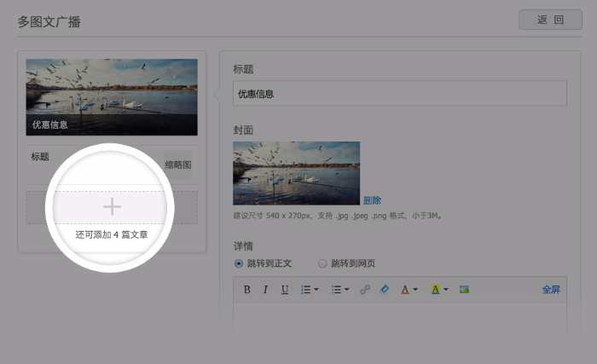Insert an image into the editor
Viewport: 597px width, 364px height.
(x=464, y=290)
